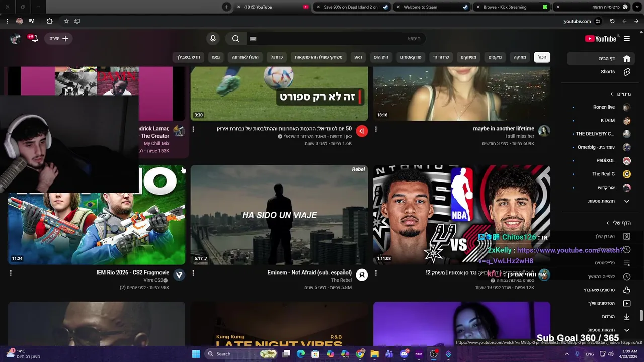Expand the subscriptions (מינויים) section header
644x362 pixels.
click(620, 94)
